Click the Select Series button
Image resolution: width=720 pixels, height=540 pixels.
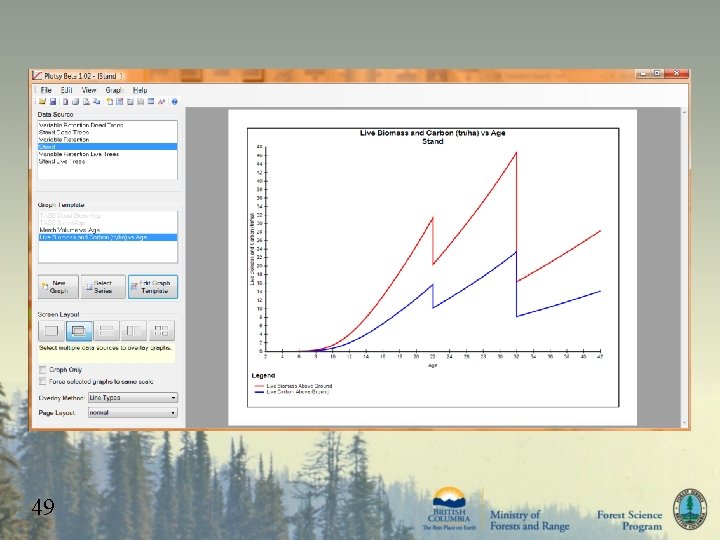(103, 287)
